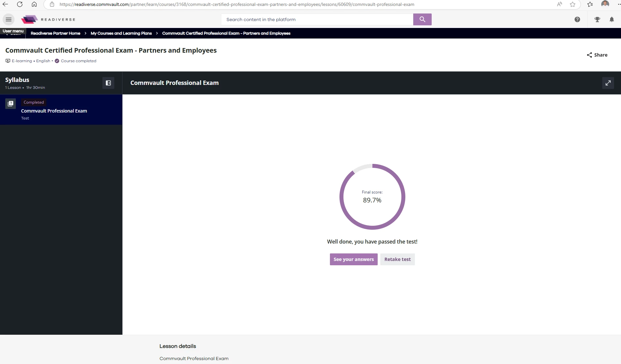Click the Commvault Certified Professional Exam breadcrumb
This screenshot has width=621, height=364.
tap(226, 33)
